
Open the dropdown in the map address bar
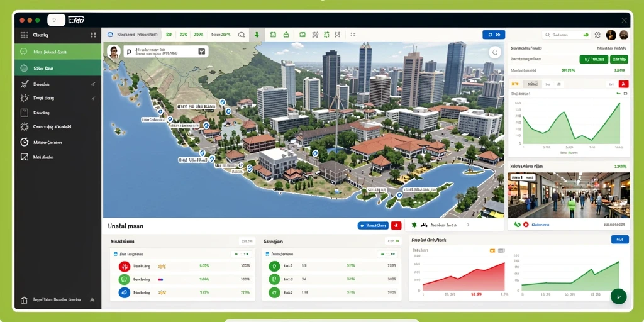pyautogui.click(x=201, y=52)
